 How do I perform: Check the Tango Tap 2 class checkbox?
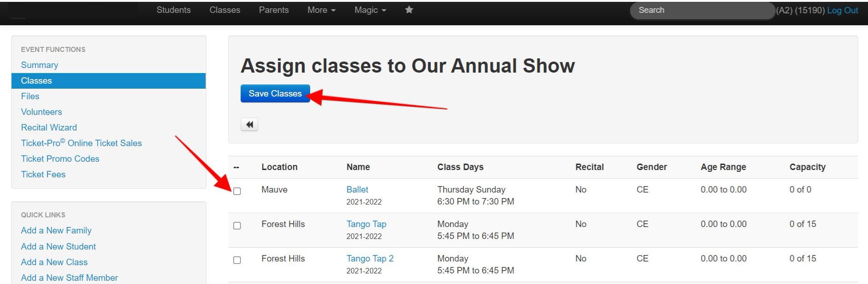point(237,260)
